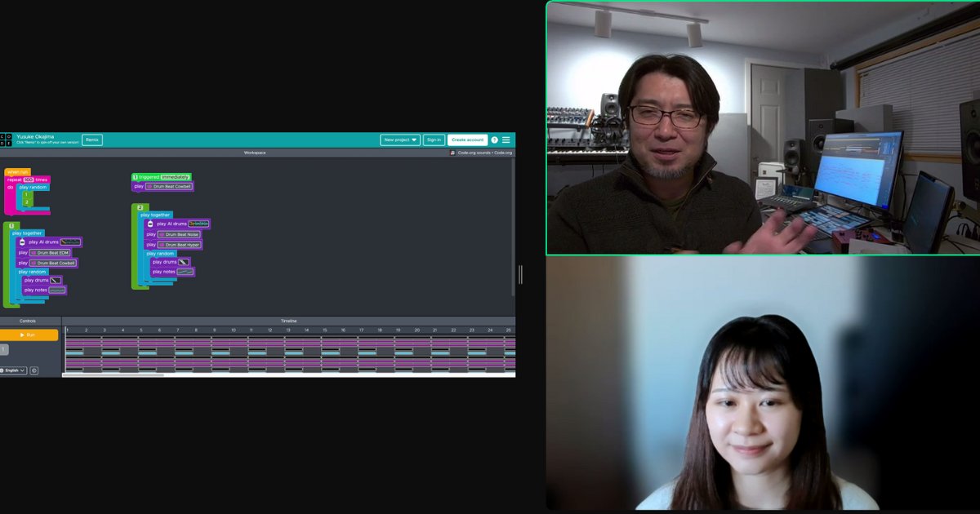Select function call block 2 in play random
Image resolution: width=980 pixels, height=514 pixels.
tap(26, 202)
